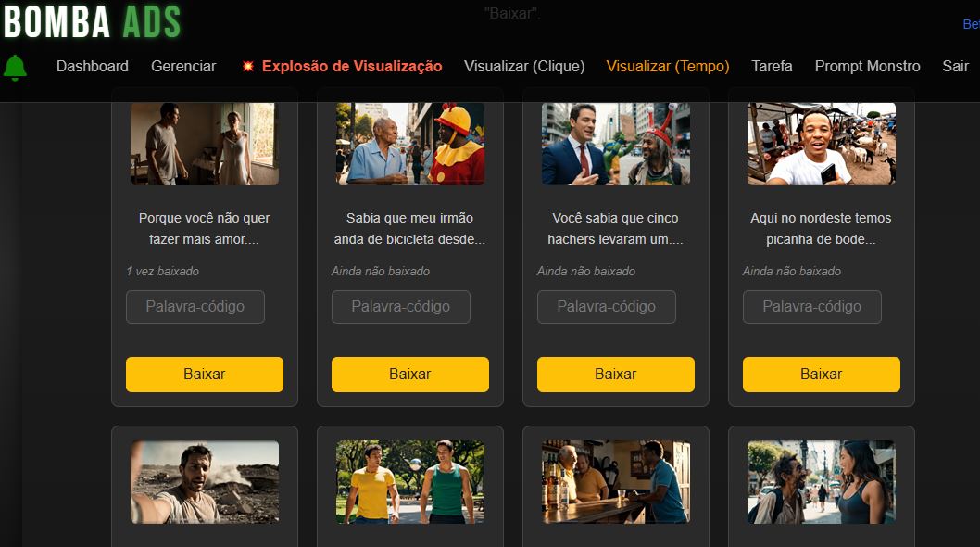
Task: Click Baixar under the couple video
Action: pos(205,375)
